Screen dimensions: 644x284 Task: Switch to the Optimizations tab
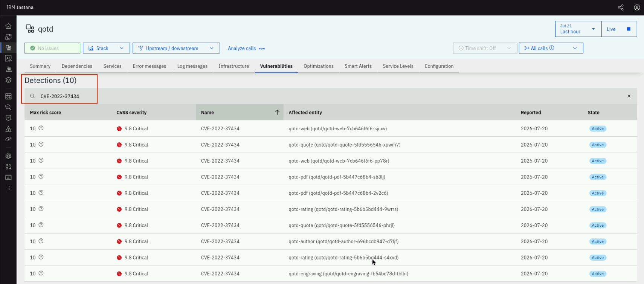(x=319, y=66)
